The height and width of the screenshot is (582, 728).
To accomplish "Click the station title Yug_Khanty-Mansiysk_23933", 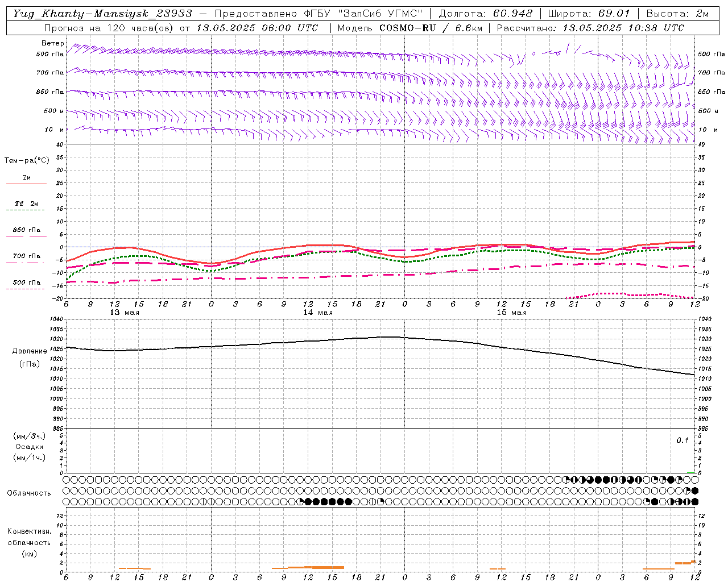I will coord(102,14).
